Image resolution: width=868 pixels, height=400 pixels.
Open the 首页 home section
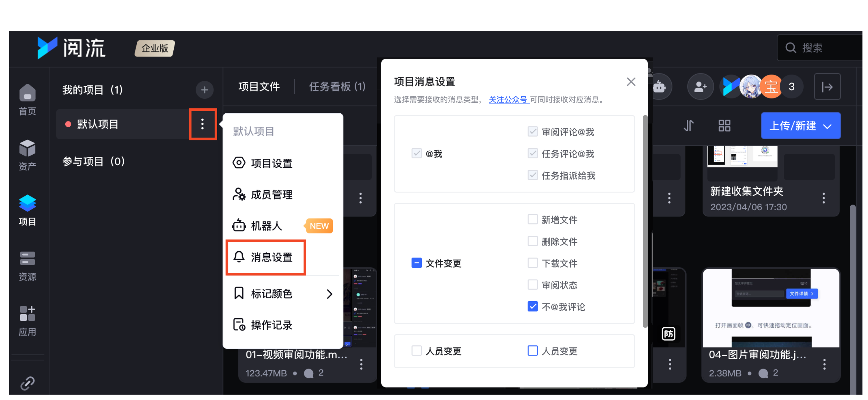(27, 100)
